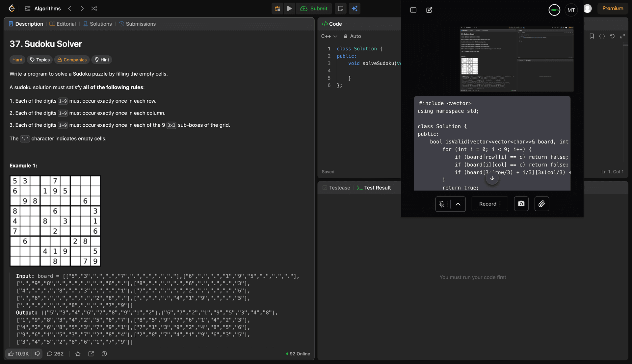This screenshot has width=632, height=364.
Task: Format code using the braces icon
Action: [602, 36]
